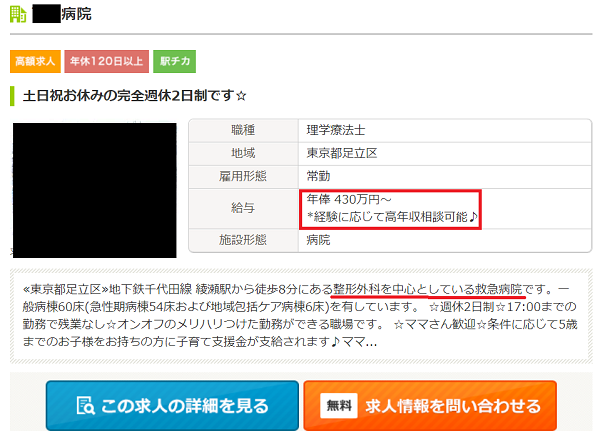The image size is (600, 431).
Task: Click the underlined 整形外科を中心としている救急病院 text
Action: (x=428, y=289)
